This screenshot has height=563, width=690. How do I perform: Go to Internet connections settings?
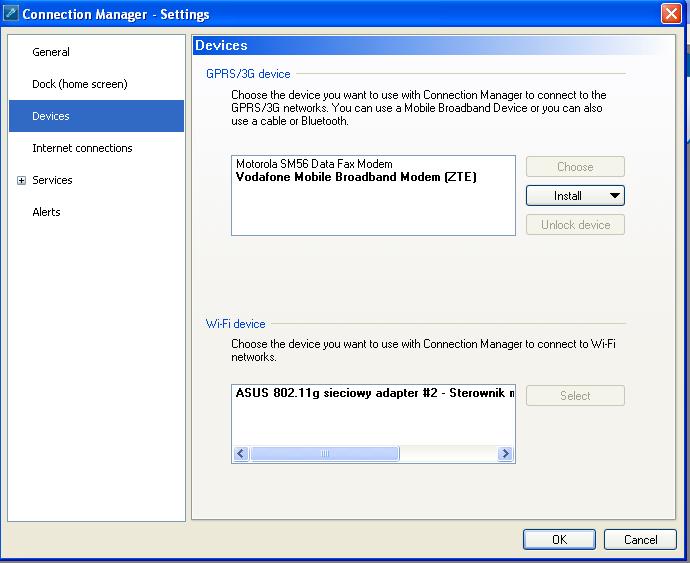82,148
